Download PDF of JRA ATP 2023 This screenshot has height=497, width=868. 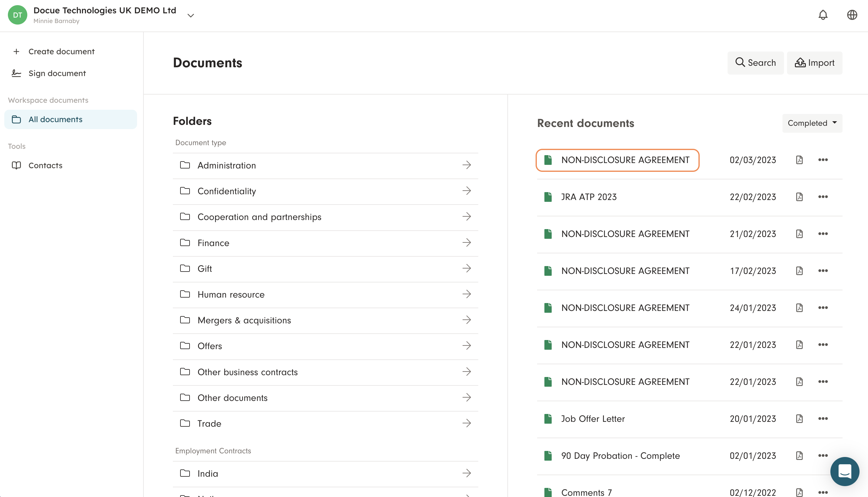tap(799, 197)
